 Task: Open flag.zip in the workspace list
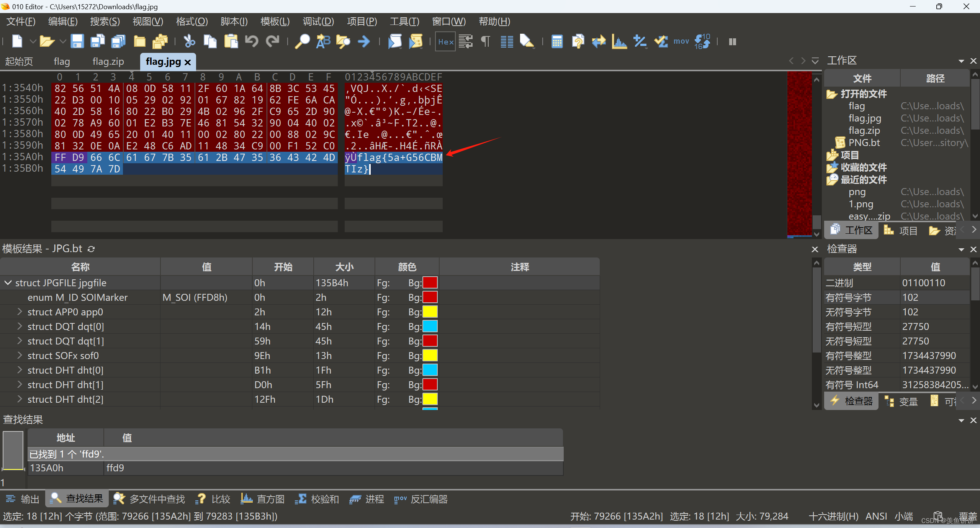864,131
